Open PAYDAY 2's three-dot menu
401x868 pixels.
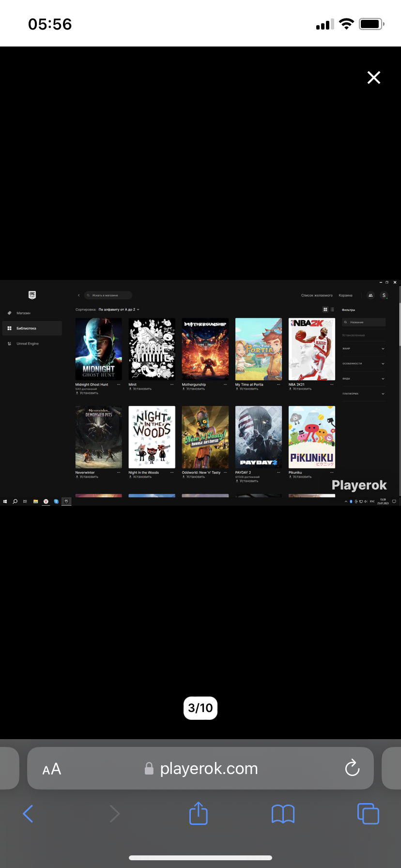pyautogui.click(x=278, y=473)
